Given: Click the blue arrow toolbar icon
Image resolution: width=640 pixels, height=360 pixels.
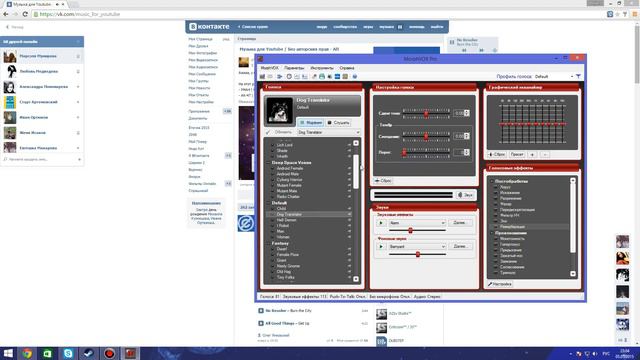Looking at the screenshot, I should coord(280,76).
